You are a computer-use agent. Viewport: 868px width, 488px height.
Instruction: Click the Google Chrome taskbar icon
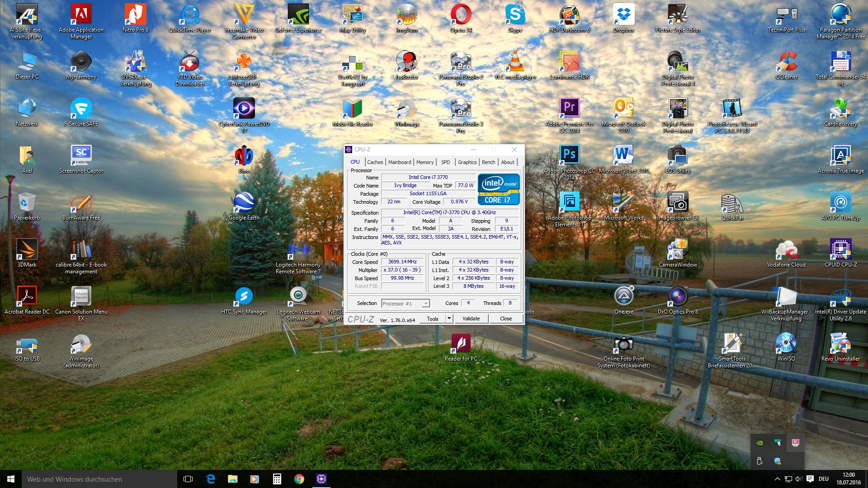pyautogui.click(x=299, y=479)
